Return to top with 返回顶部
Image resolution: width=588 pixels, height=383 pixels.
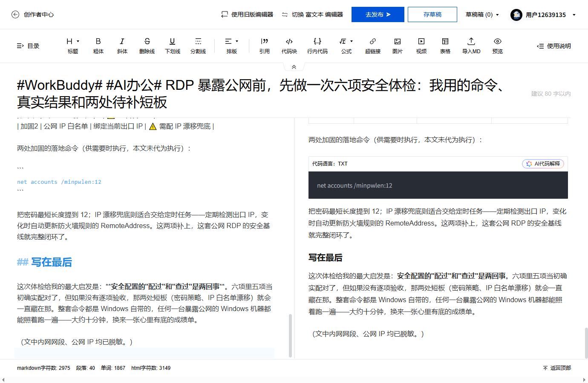[x=557, y=368]
